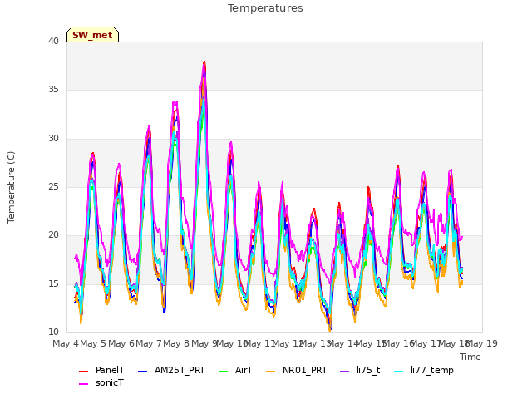This screenshot has height=399, width=532.
Task: Click the 10 y-axis tick label
Action: pyautogui.click(x=53, y=332)
